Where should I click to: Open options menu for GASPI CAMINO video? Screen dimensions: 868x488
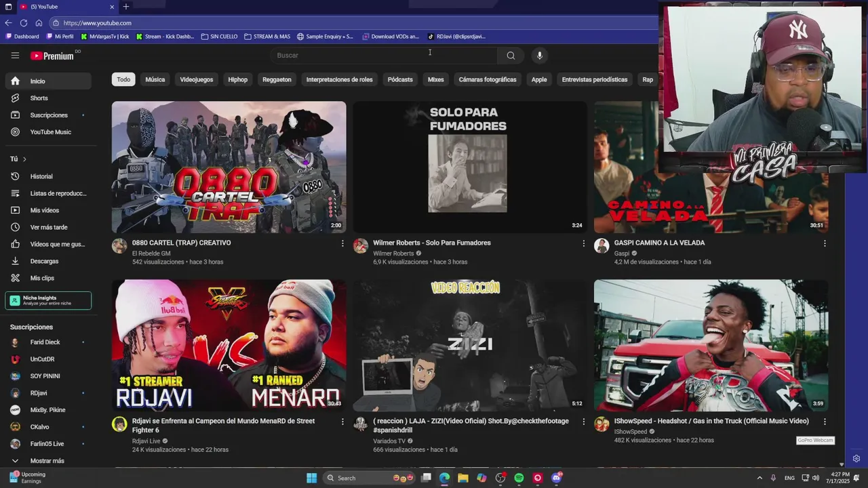click(x=825, y=243)
